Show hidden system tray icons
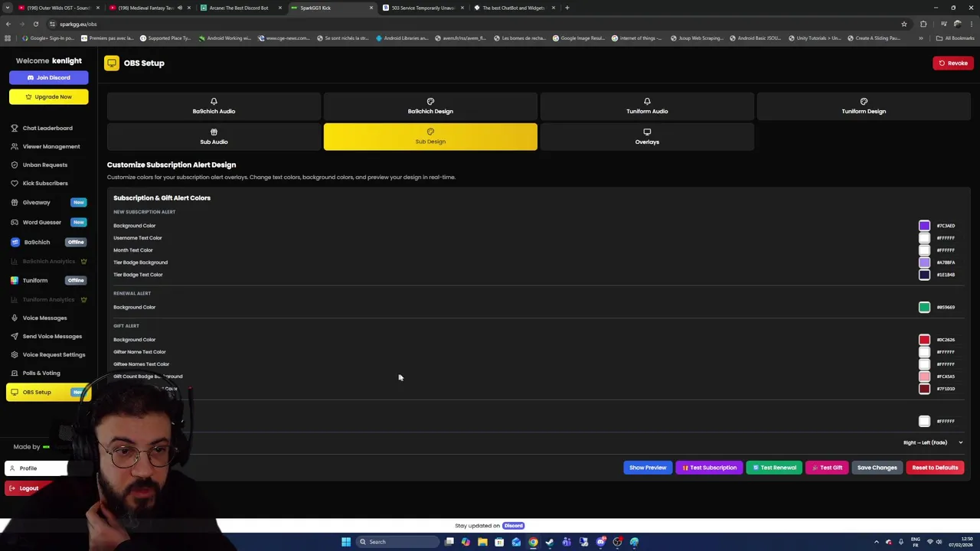The image size is (980, 551). coord(877,542)
